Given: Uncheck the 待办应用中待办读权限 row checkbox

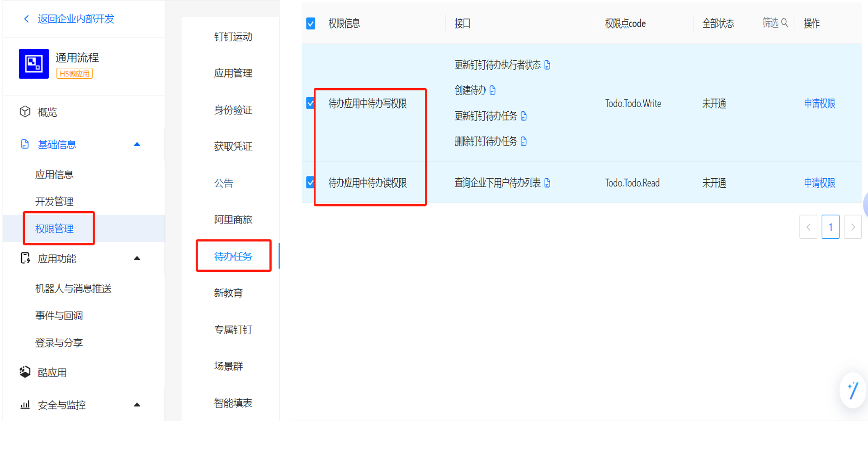Looking at the screenshot, I should coord(310,183).
